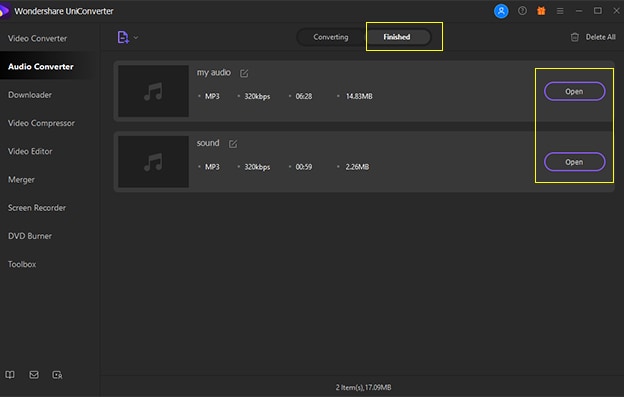Maximize the UniConverter window
This screenshot has width=624, height=397.
[598, 11]
